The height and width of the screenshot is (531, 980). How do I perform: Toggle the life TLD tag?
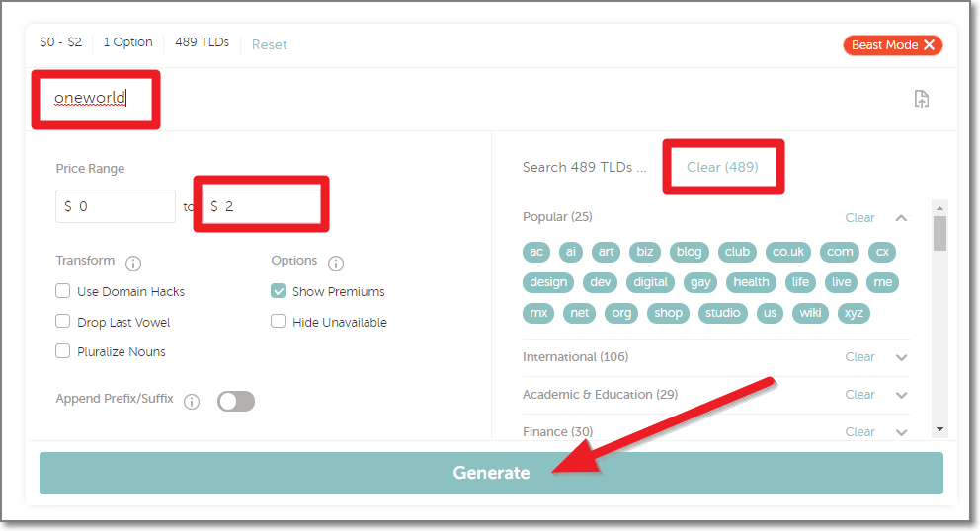[x=800, y=282]
